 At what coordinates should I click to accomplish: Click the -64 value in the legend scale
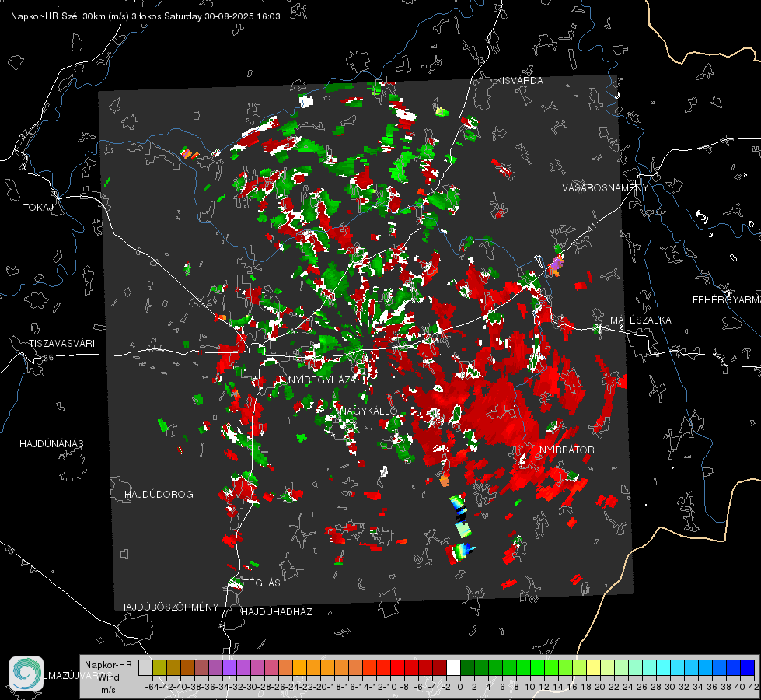tap(152, 687)
